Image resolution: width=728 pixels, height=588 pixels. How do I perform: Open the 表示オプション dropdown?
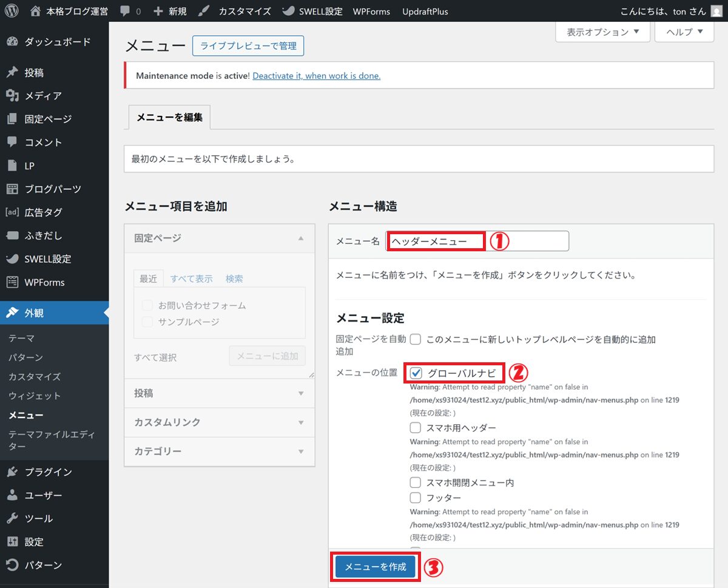click(x=602, y=32)
